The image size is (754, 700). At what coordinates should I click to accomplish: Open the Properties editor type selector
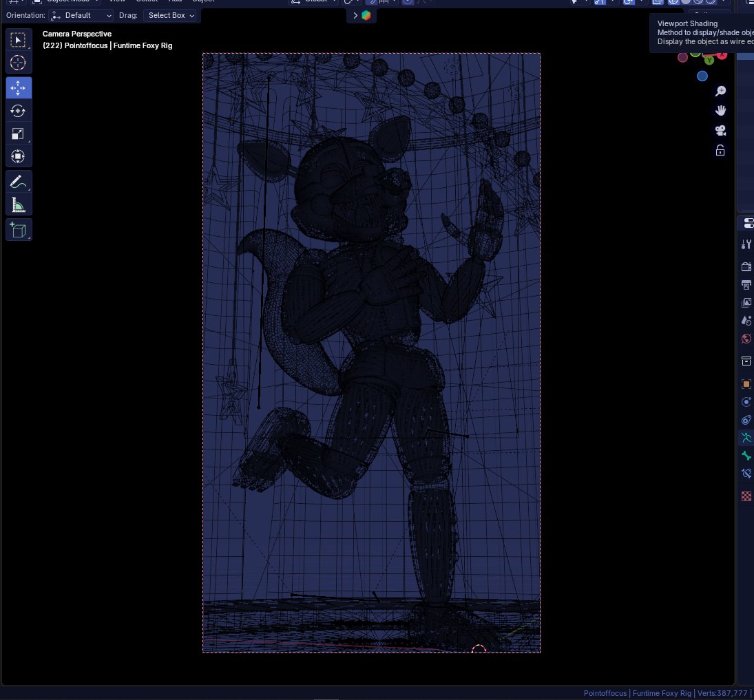[748, 223]
